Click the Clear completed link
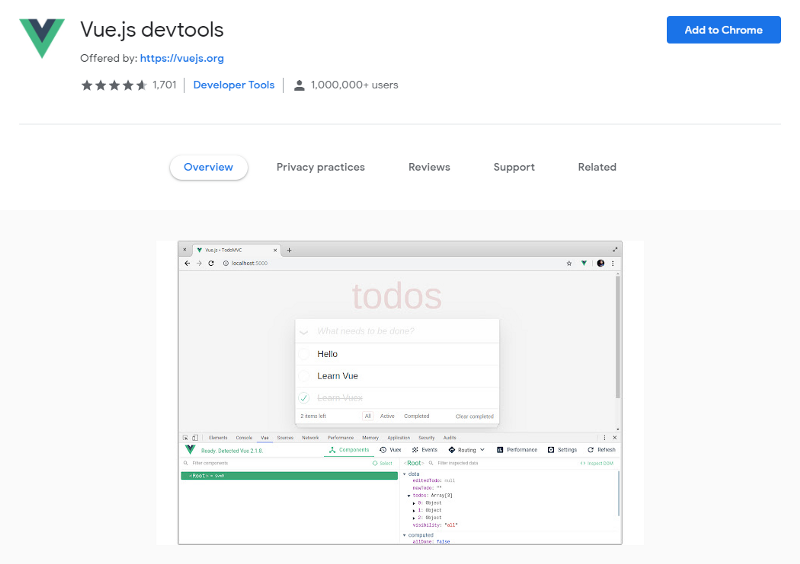The image size is (800, 564). coord(474,416)
